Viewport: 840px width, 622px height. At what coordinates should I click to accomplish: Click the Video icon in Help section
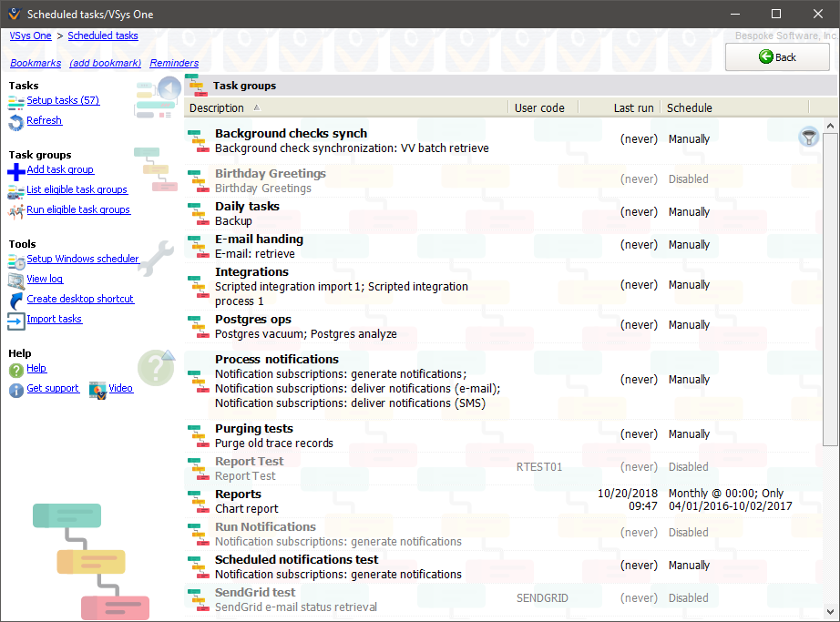pyautogui.click(x=97, y=389)
